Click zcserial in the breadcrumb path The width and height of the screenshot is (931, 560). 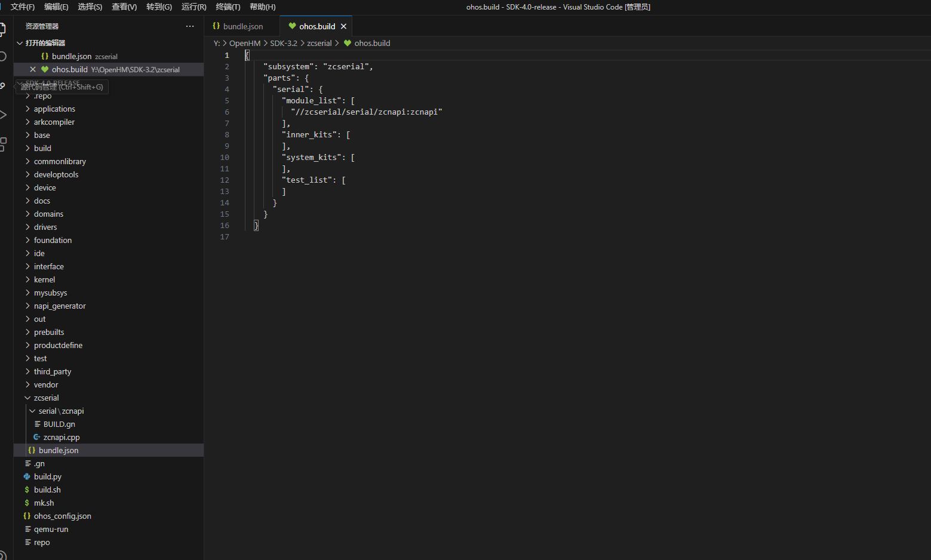tap(319, 43)
